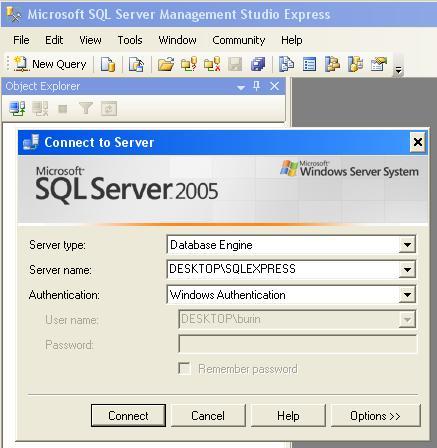Expand the Server type dropdown
437x448 pixels.
click(407, 245)
